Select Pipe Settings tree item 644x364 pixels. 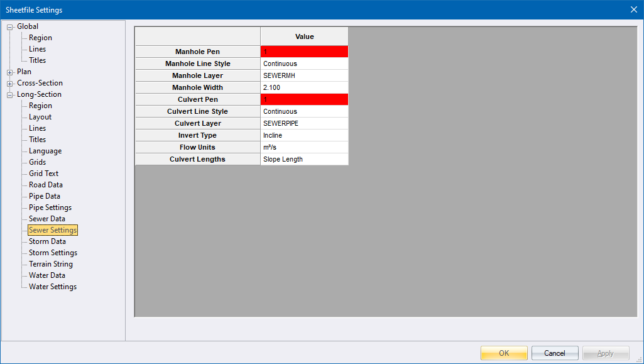coord(50,207)
